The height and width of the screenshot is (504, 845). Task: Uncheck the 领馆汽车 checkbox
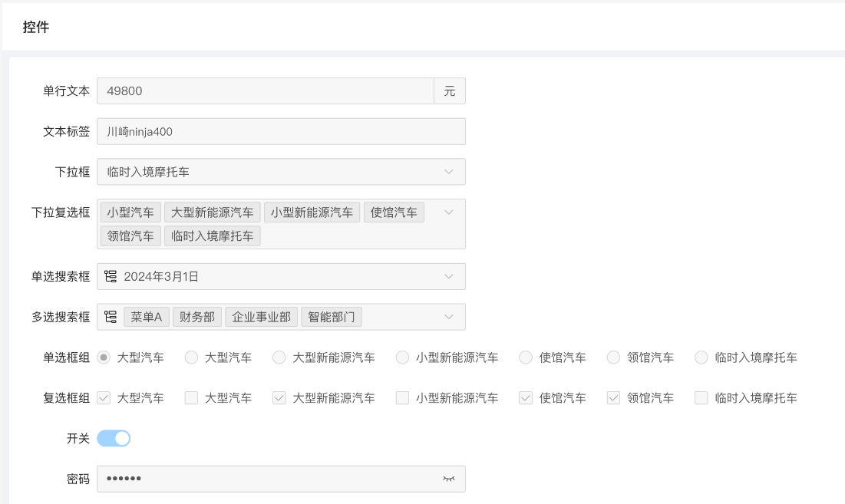[613, 398]
